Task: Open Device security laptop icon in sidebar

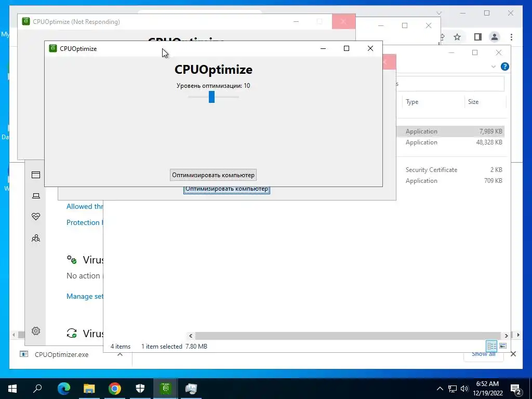Action: click(36, 196)
